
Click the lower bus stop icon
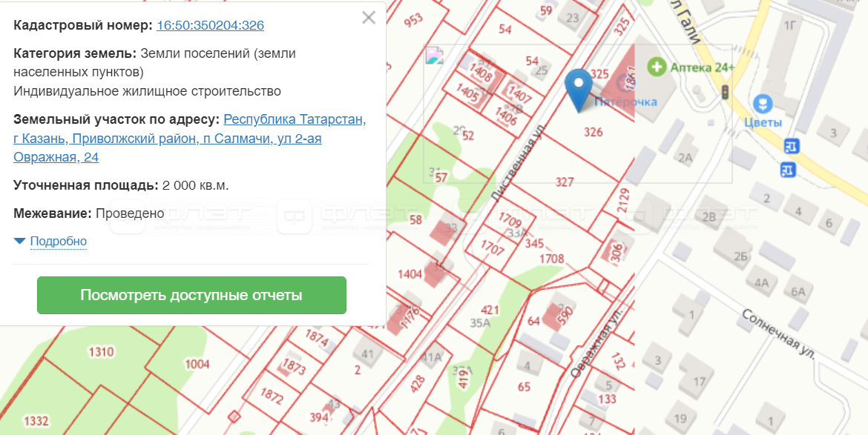(x=788, y=169)
